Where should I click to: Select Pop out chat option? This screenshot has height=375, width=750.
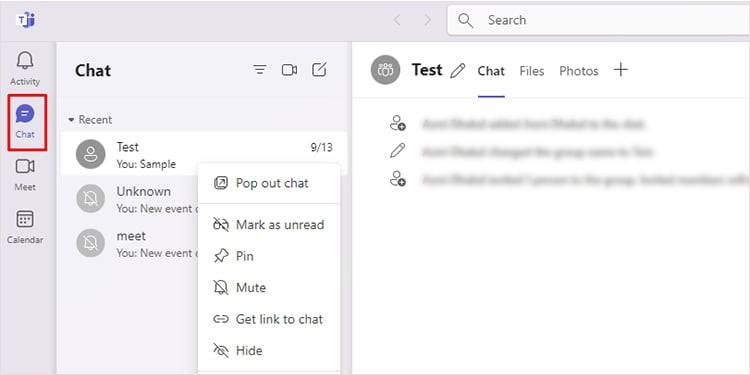click(269, 183)
